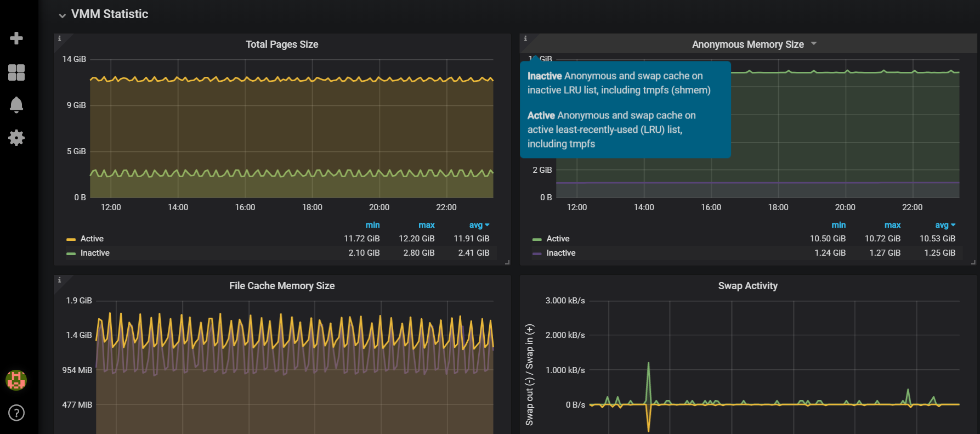Click info icon on File Cache Memory panel
Image resolution: width=980 pixels, height=434 pixels.
(59, 280)
